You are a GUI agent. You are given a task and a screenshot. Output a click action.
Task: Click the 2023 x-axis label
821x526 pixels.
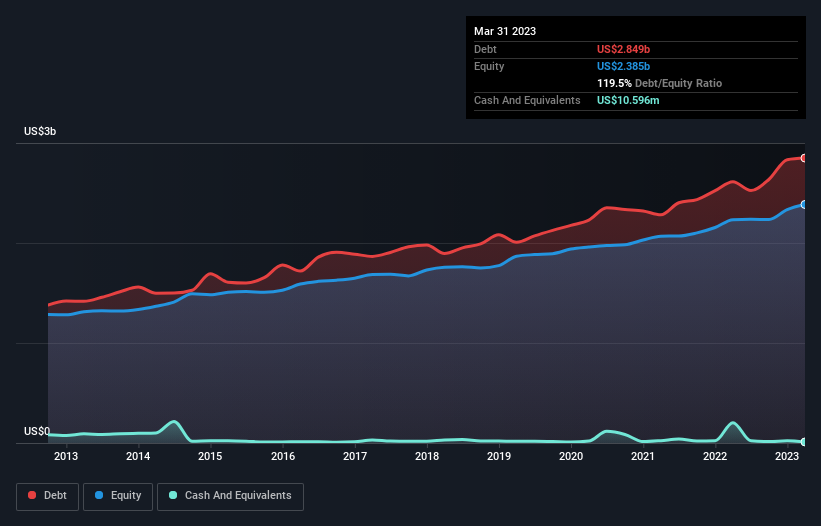pos(787,456)
